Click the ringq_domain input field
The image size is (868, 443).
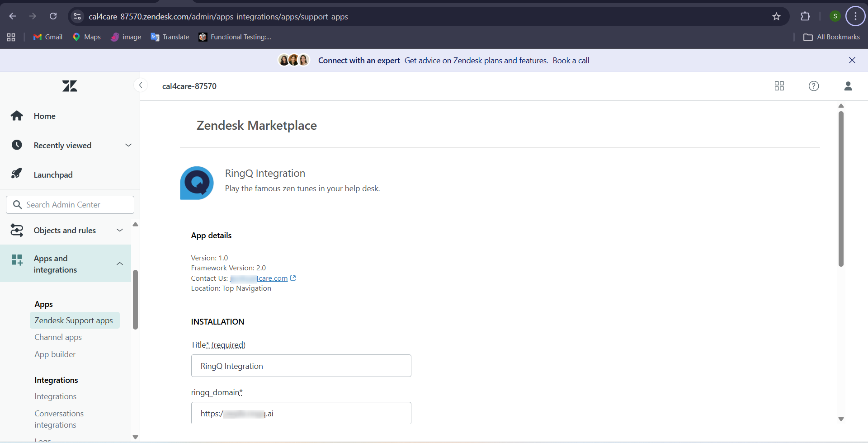point(301,413)
